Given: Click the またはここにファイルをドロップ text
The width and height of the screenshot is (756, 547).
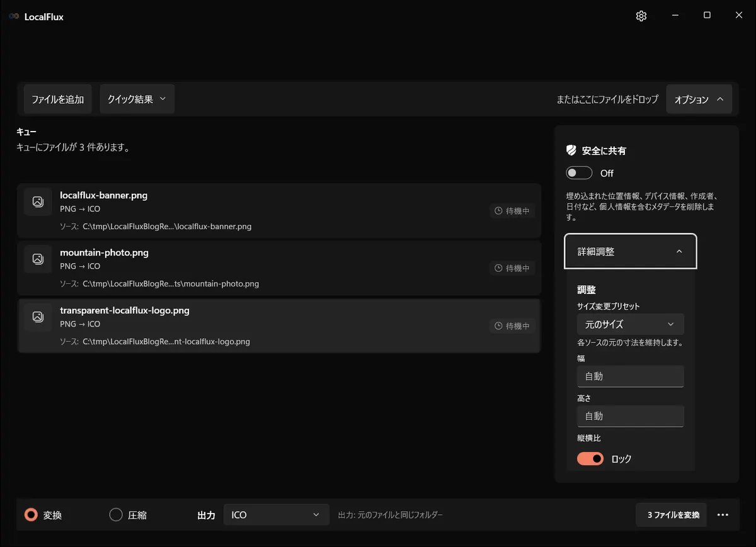Looking at the screenshot, I should tap(607, 99).
